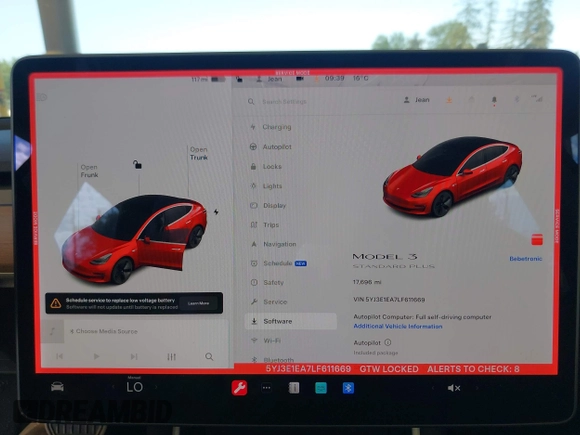This screenshot has width=580, height=435.
Task: Select the Software menu item
Action: coord(291,321)
